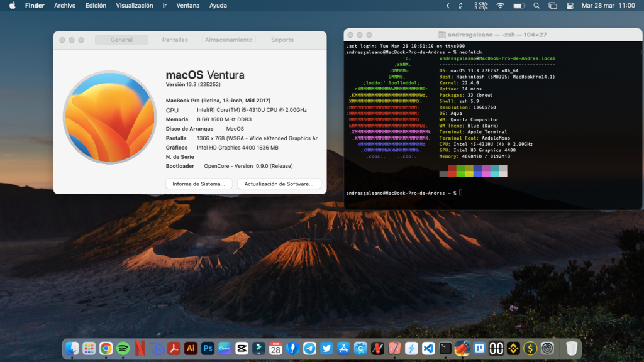Launch Spotify from the dock
Image resolution: width=644 pixels, height=362 pixels.
point(123,348)
